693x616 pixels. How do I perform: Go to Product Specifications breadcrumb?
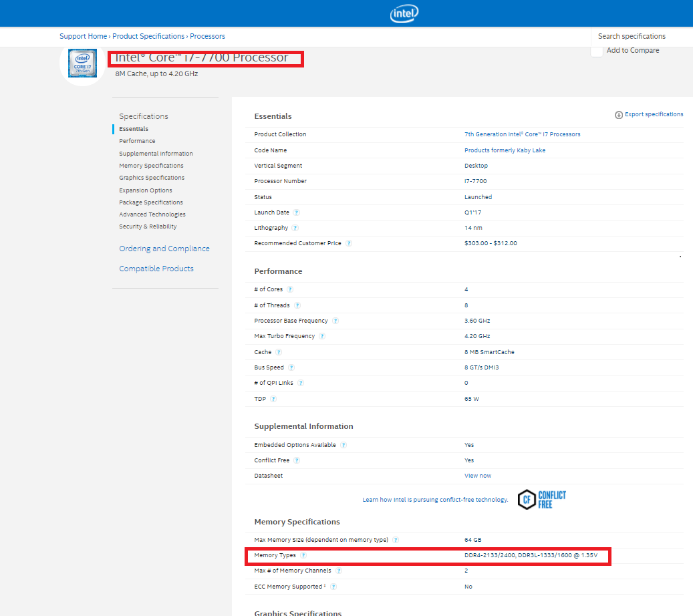pyautogui.click(x=148, y=36)
